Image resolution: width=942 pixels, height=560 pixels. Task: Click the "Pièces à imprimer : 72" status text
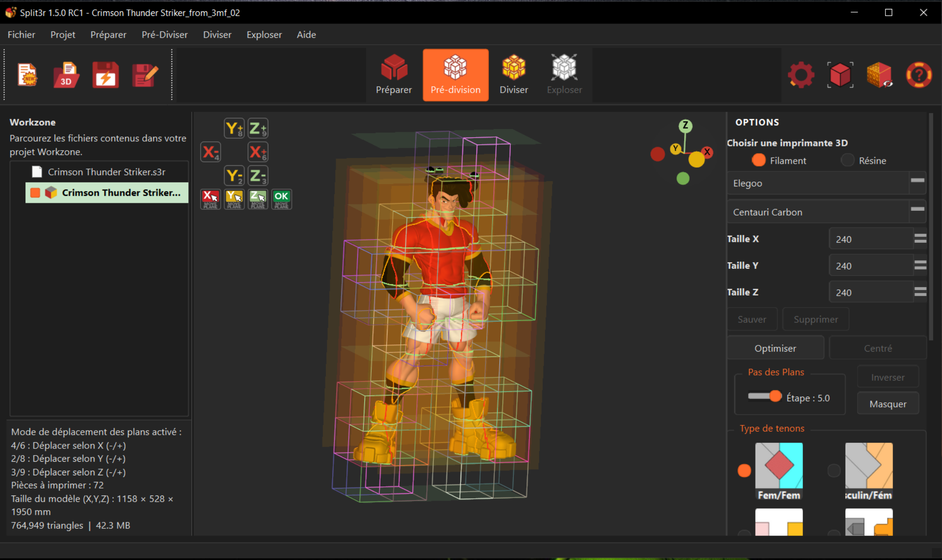(x=57, y=485)
